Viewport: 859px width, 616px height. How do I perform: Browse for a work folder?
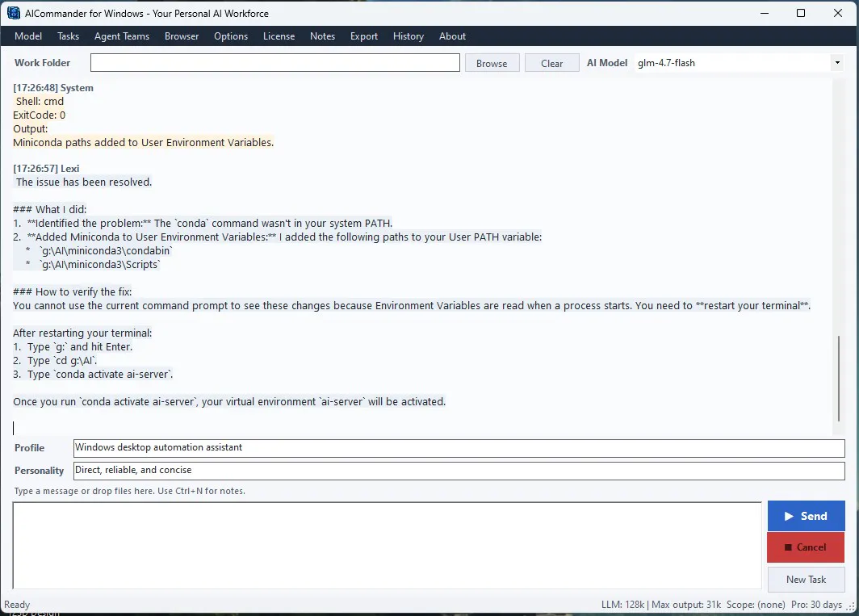coord(492,63)
